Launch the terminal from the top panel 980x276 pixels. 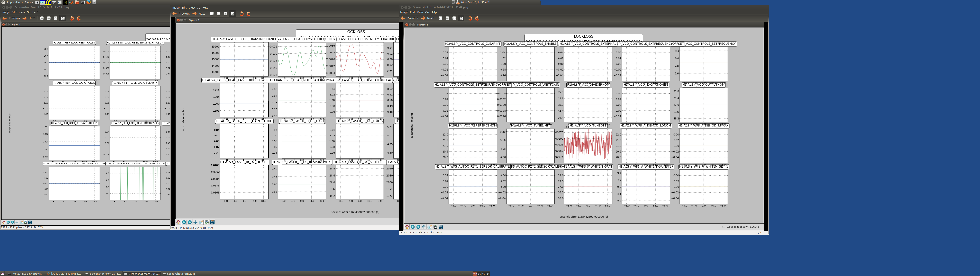coord(82,2)
